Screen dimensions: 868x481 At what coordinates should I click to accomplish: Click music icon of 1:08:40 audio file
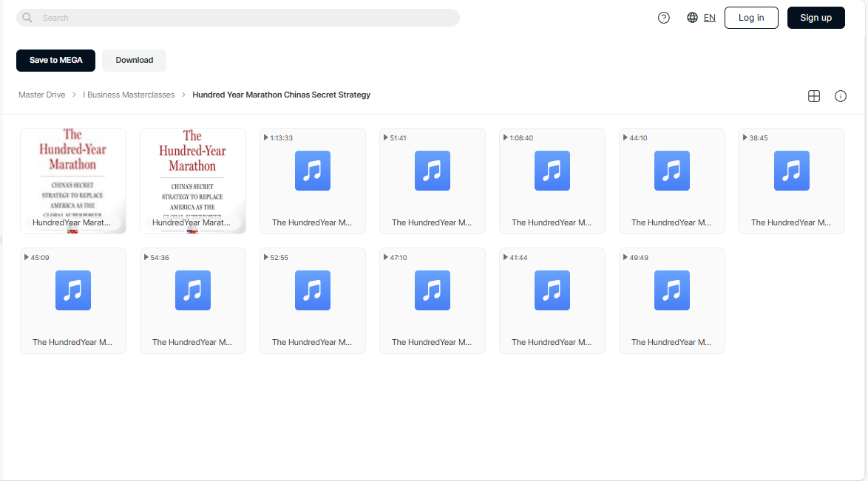point(552,171)
